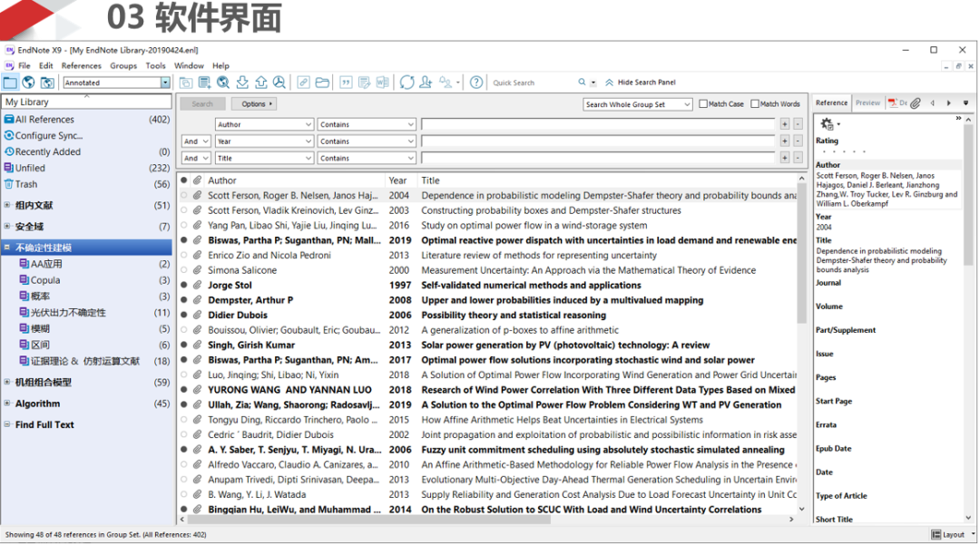980x545 pixels.
Task: Open the Author search field dropdown
Action: [264, 125]
